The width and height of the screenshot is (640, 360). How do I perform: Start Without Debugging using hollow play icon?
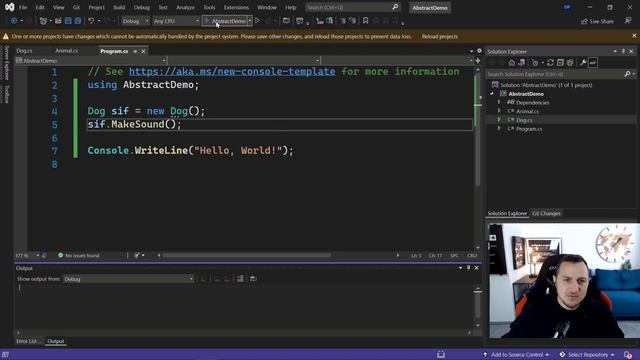coord(258,20)
